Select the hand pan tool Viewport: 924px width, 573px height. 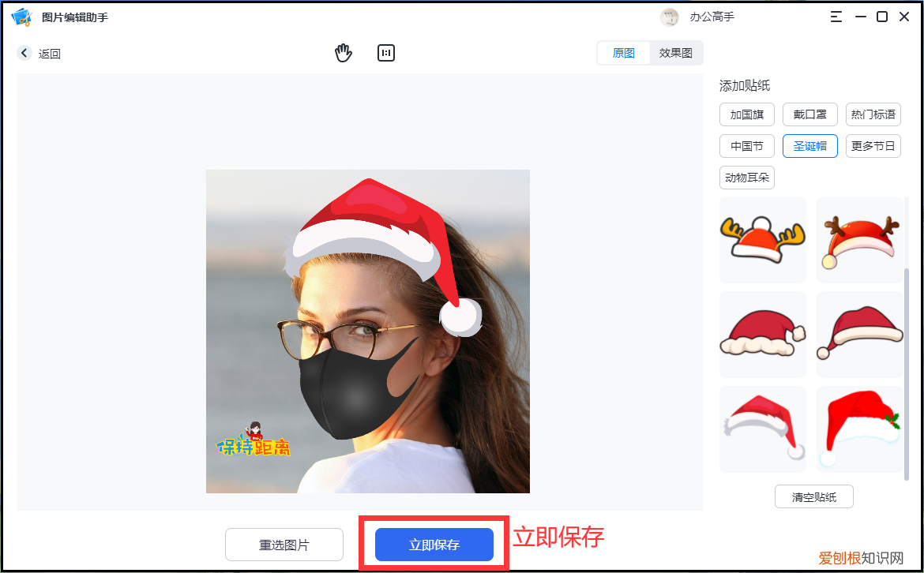coord(343,53)
